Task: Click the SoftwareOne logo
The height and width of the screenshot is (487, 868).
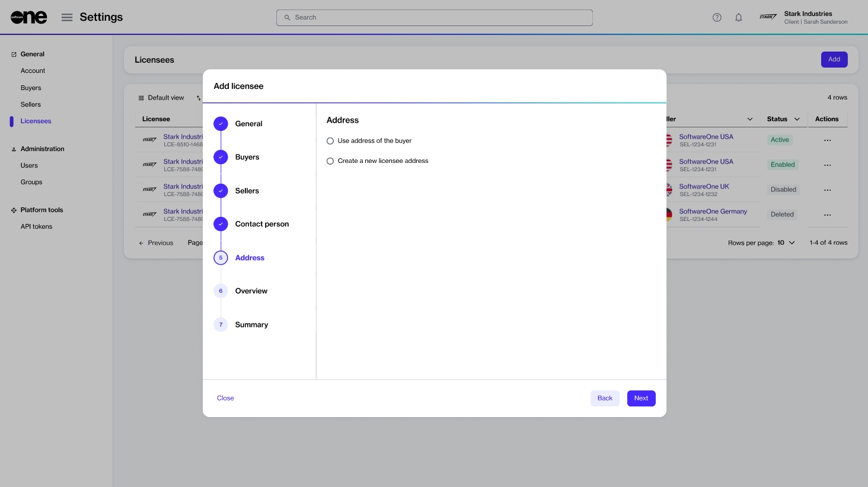Action: click(28, 17)
